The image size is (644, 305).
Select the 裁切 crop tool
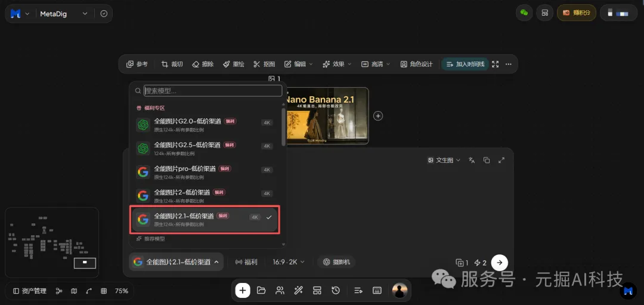point(172,64)
